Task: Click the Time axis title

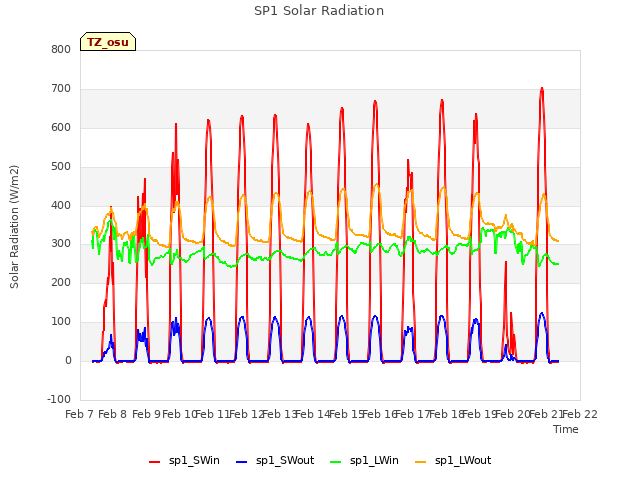Action: [x=566, y=429]
